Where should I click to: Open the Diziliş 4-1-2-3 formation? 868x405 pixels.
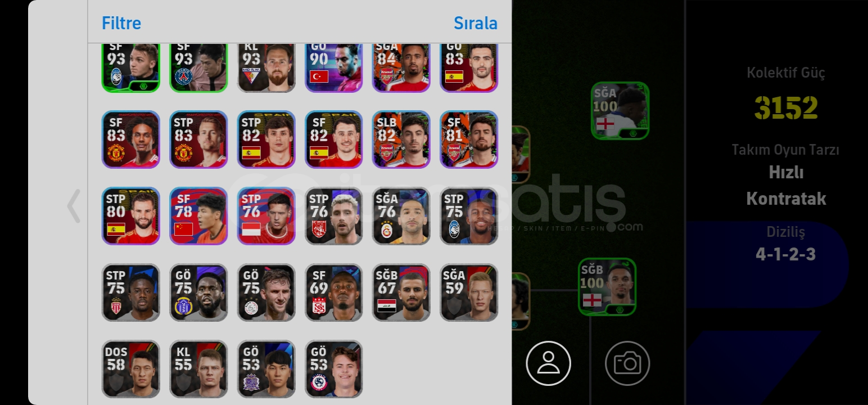click(x=786, y=244)
